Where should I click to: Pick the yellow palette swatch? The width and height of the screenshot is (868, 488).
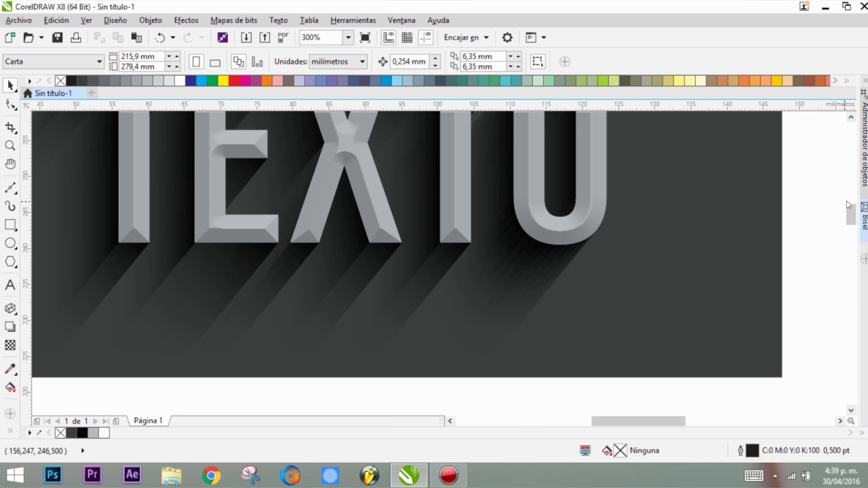223,81
